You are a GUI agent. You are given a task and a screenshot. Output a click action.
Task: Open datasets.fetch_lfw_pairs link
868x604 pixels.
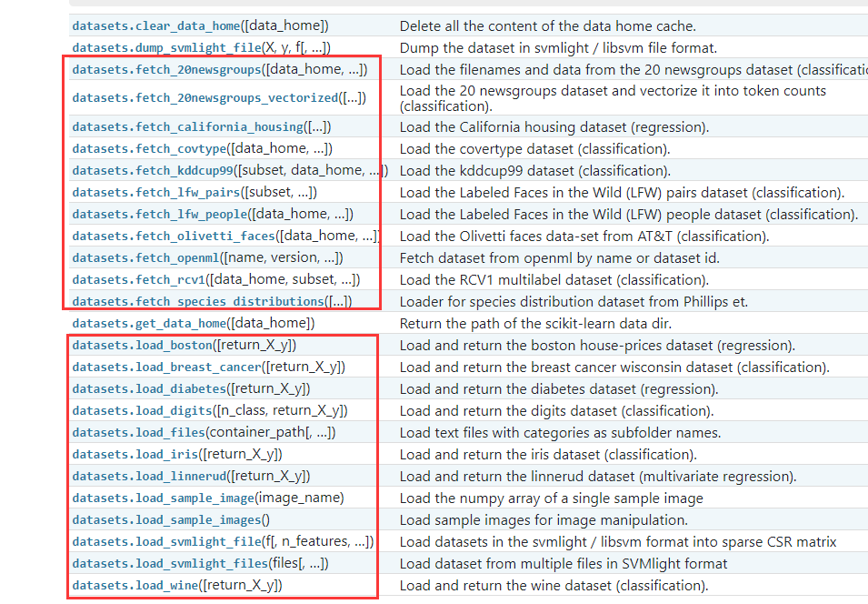click(x=156, y=192)
